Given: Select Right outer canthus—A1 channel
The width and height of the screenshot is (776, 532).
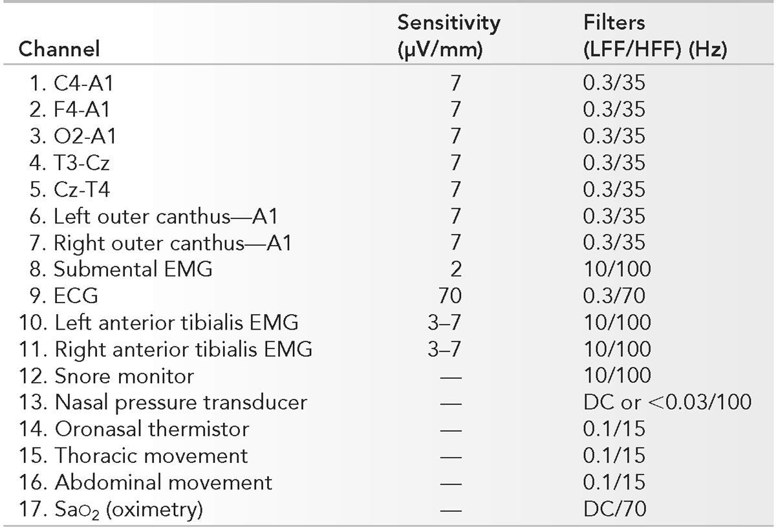Looking at the screenshot, I should point(163,242).
